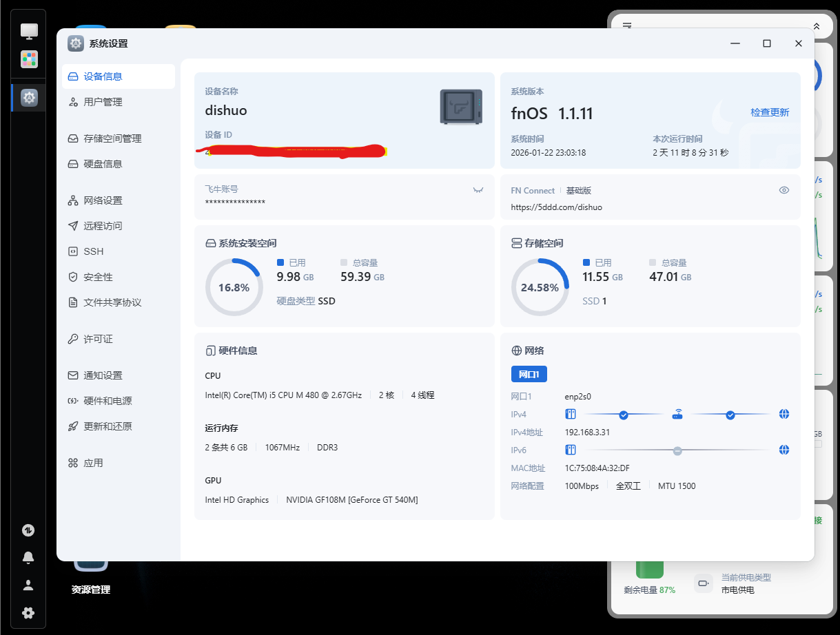
Task: Click the router icon on IPv4 row
Action: (677, 415)
